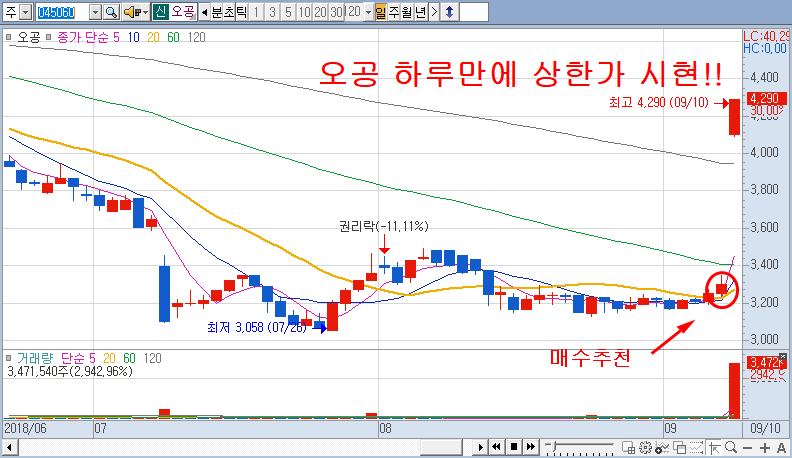792x458 pixels.
Task: Click the stock code 045060 input field
Action: click(63, 12)
